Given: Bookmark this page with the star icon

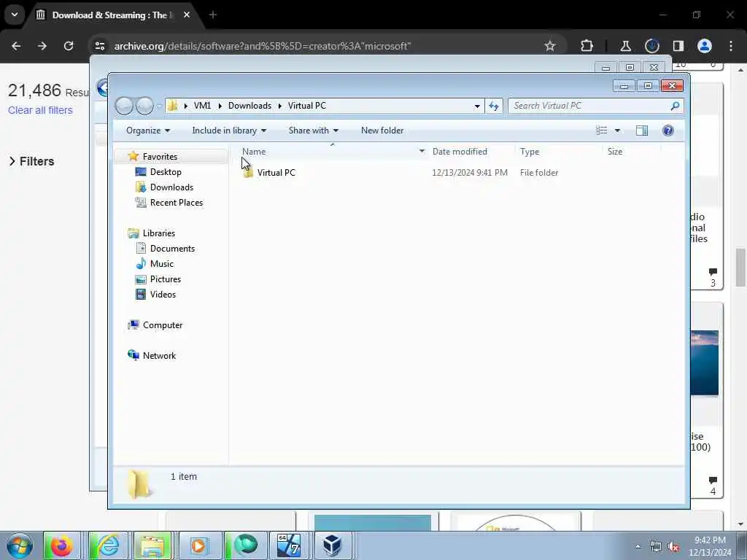Looking at the screenshot, I should (550, 46).
